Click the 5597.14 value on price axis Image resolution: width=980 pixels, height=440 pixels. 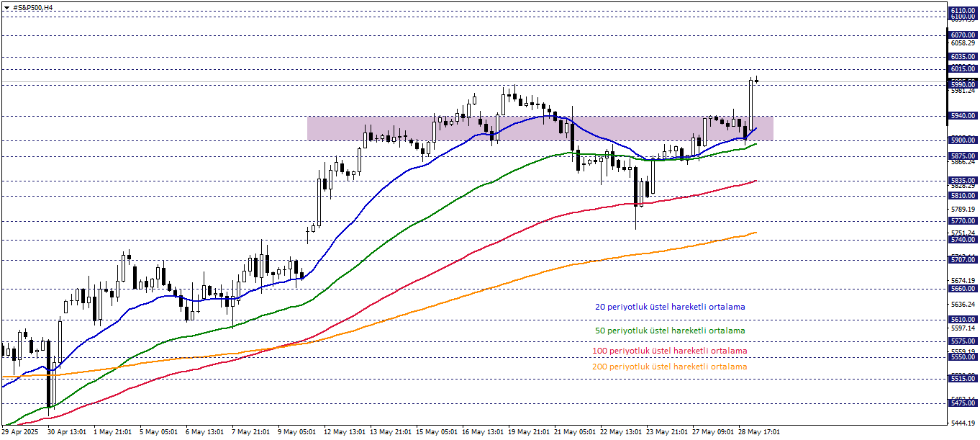click(962, 328)
